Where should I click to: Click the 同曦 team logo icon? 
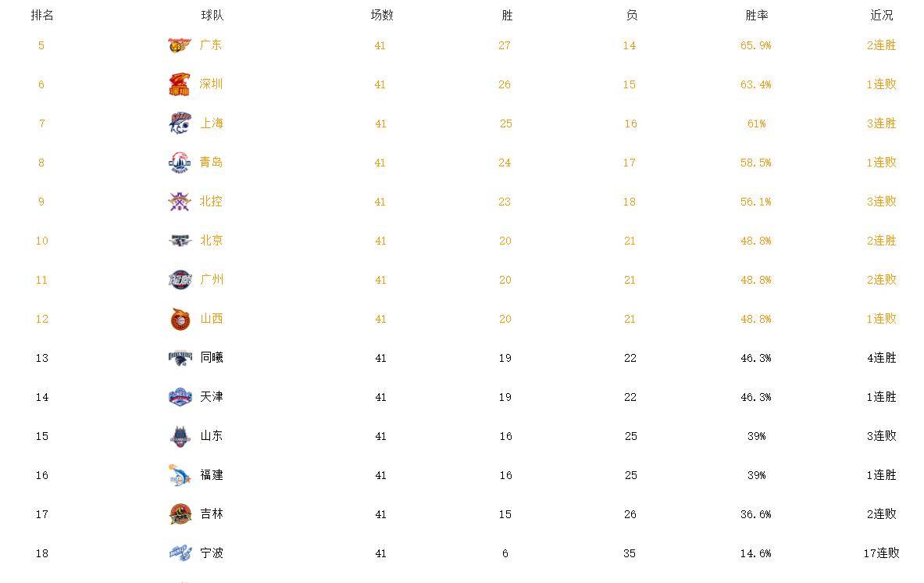pos(180,358)
